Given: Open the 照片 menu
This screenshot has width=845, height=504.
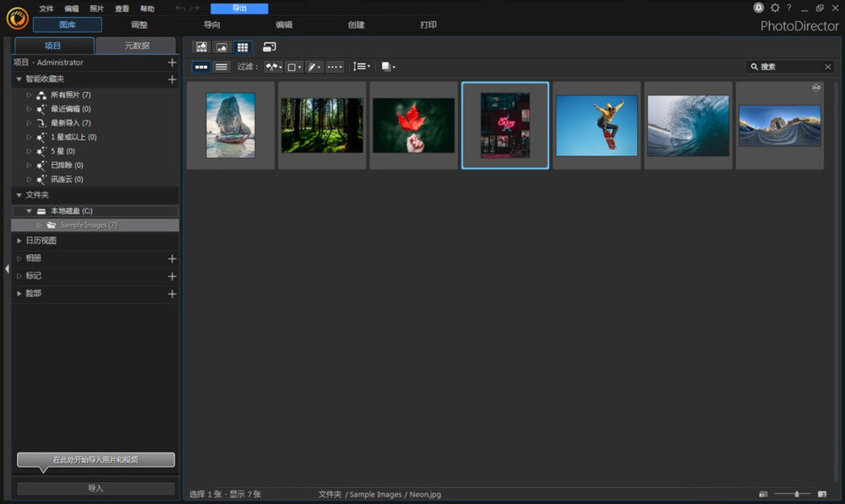Looking at the screenshot, I should coord(95,8).
